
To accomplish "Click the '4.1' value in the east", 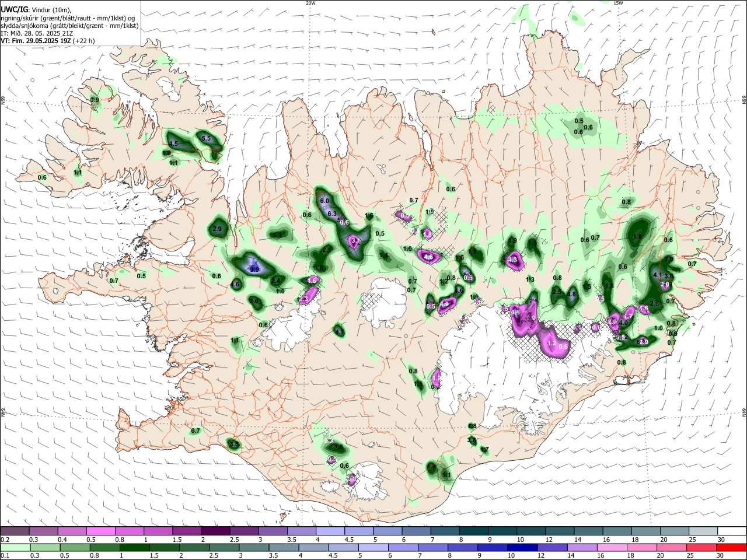I will pos(657,275).
